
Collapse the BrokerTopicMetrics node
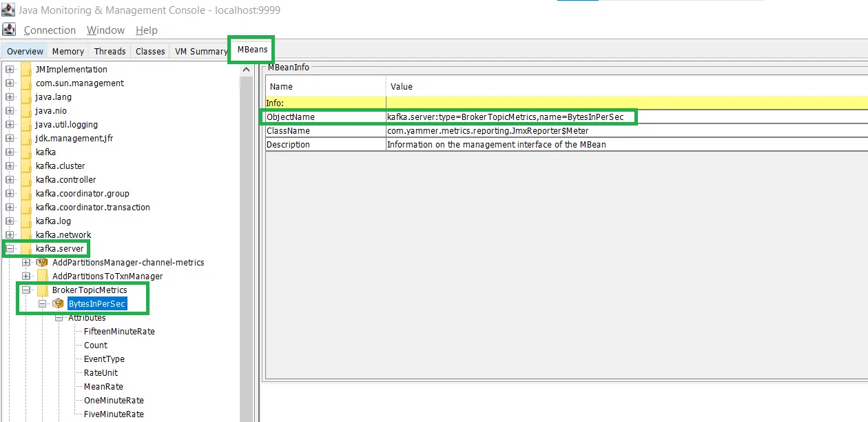[26, 290]
